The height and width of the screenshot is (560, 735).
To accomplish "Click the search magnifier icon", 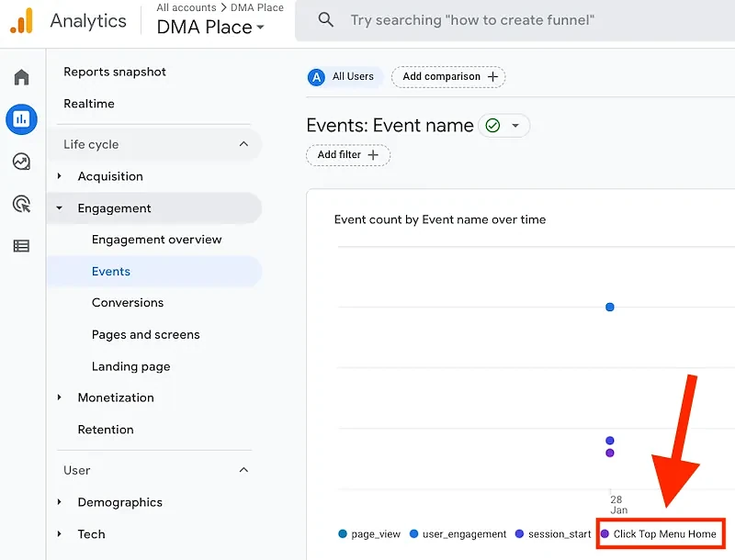I will (x=326, y=19).
